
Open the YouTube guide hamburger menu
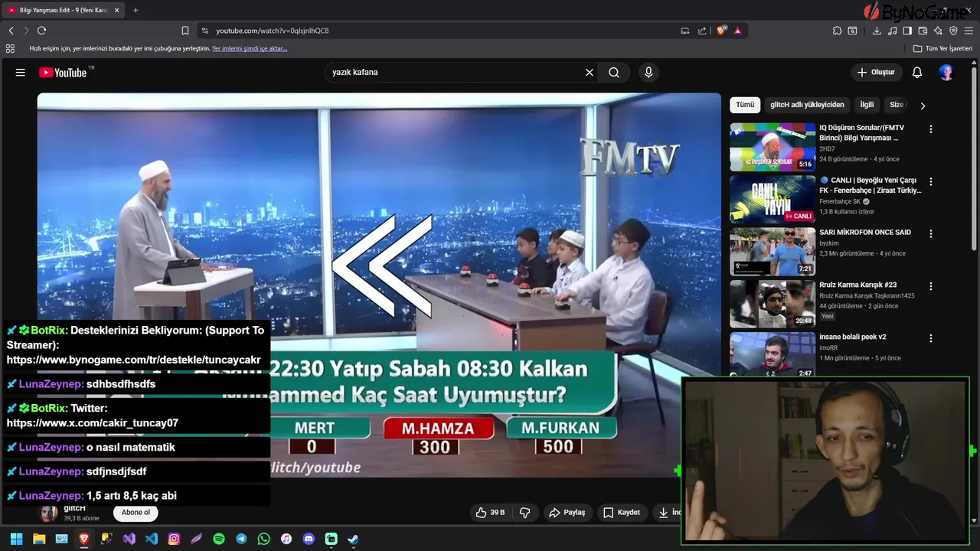click(x=21, y=72)
